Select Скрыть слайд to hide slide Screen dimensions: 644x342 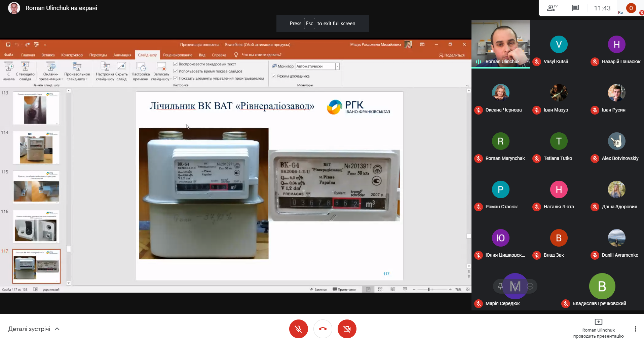coord(121,71)
